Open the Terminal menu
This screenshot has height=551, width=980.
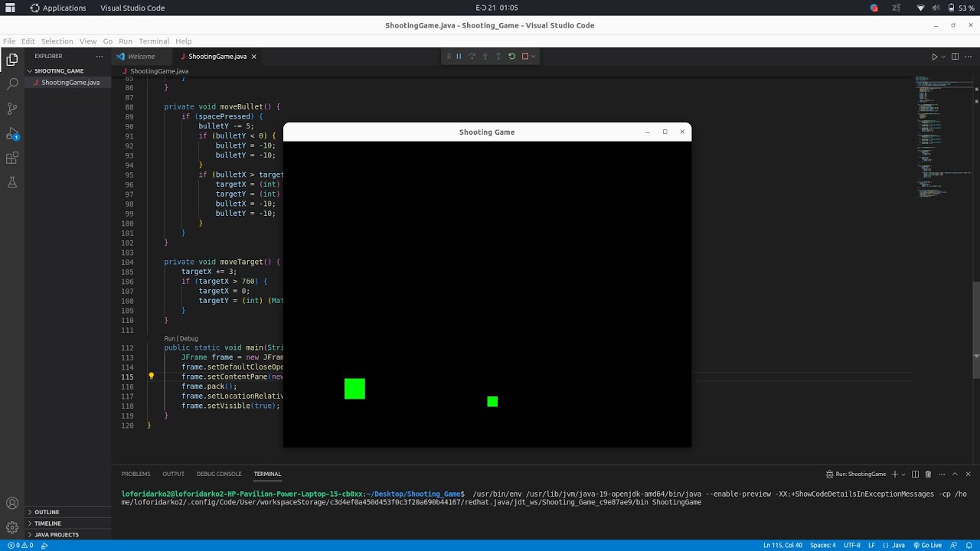tap(154, 41)
